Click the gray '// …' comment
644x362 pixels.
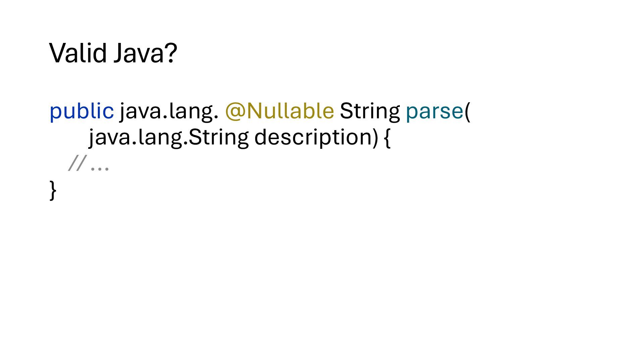[x=89, y=163]
